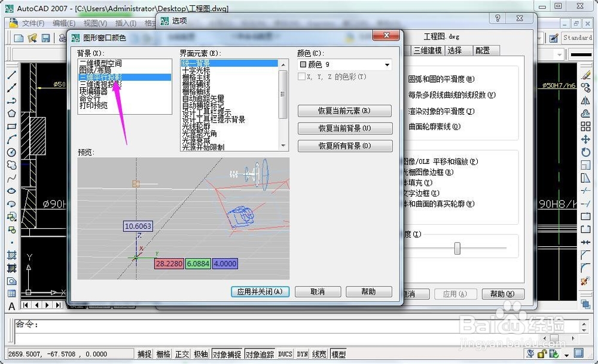Select the Erase modify tool
This screenshot has width=598, height=364.
pos(586,75)
